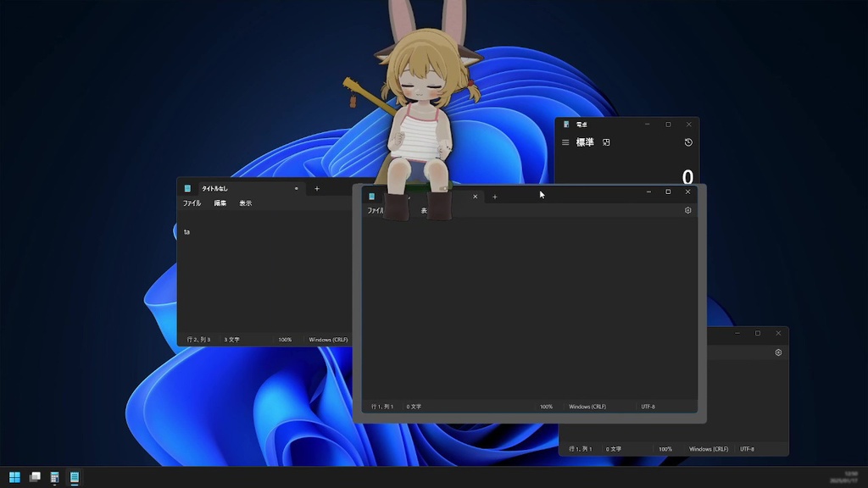This screenshot has height=488, width=868.
Task: Close the front Notepad window
Action: pyautogui.click(x=687, y=192)
